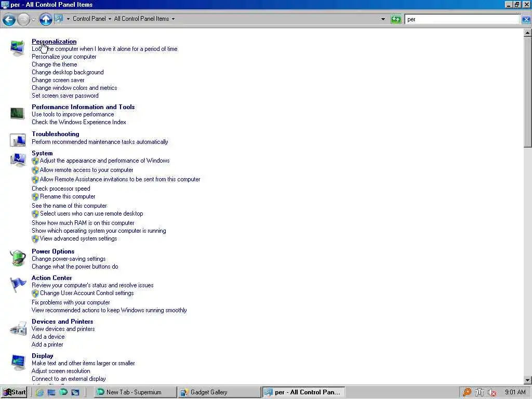Image resolution: width=532 pixels, height=399 pixels.
Task: Click the fourth quick launch window icon
Action: coord(75,392)
